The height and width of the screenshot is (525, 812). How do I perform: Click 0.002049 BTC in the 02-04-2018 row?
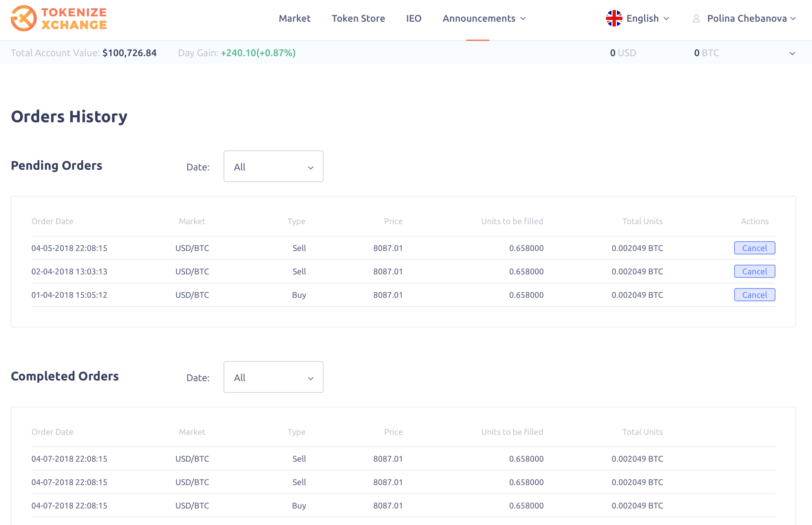(637, 271)
